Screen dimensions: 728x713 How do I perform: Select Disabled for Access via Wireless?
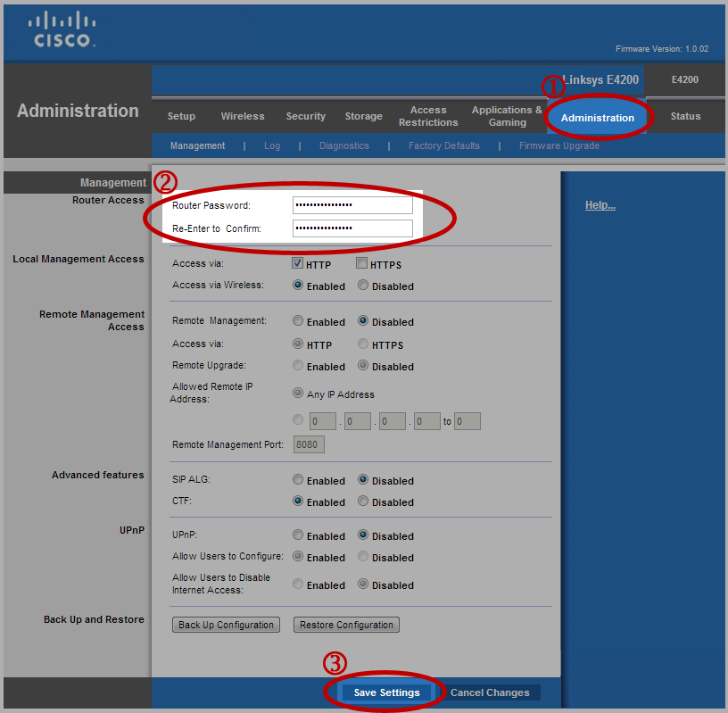(x=363, y=286)
